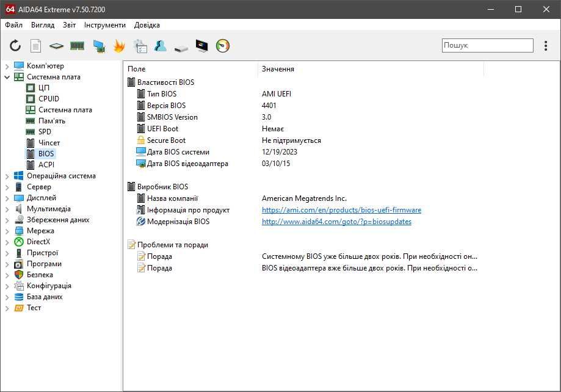Image resolution: width=561 pixels, height=392 pixels.
Task: Open the disk drive toolbar icon
Action: 181,48
